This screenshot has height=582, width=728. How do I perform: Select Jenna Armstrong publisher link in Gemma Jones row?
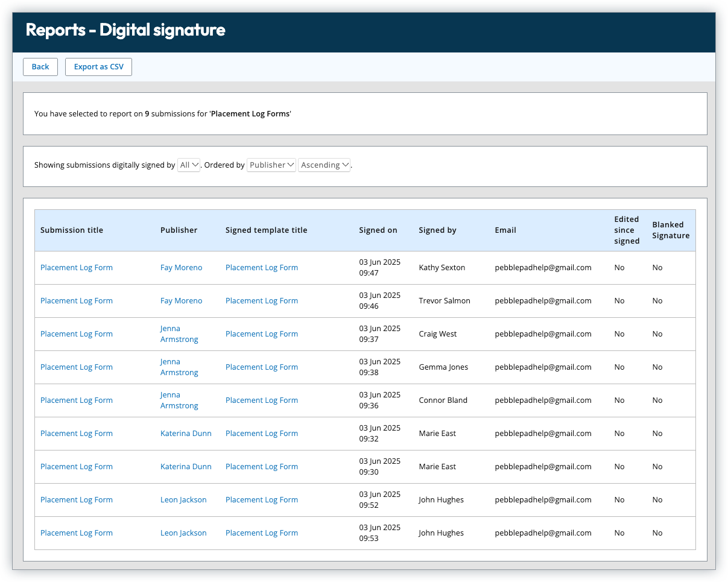179,367
